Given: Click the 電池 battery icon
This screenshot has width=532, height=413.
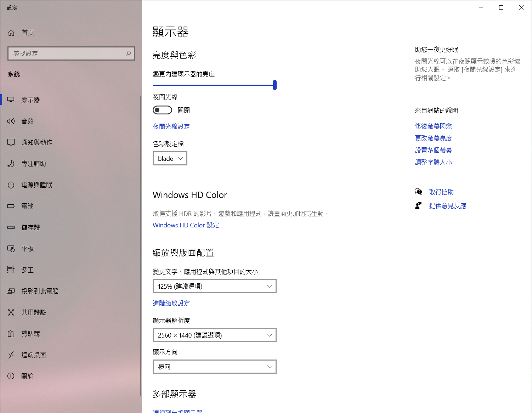Looking at the screenshot, I should [x=11, y=206].
